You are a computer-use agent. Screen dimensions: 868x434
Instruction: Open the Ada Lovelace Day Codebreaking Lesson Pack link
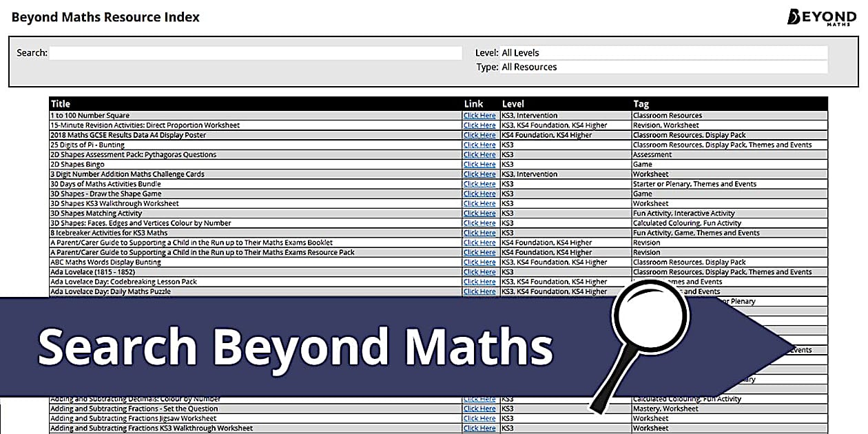click(x=479, y=282)
